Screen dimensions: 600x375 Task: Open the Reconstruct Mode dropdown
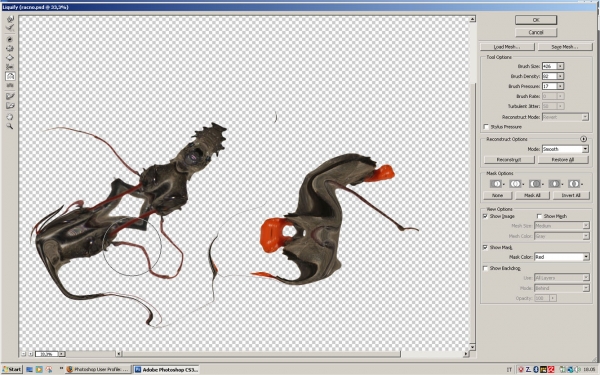[x=565, y=117]
